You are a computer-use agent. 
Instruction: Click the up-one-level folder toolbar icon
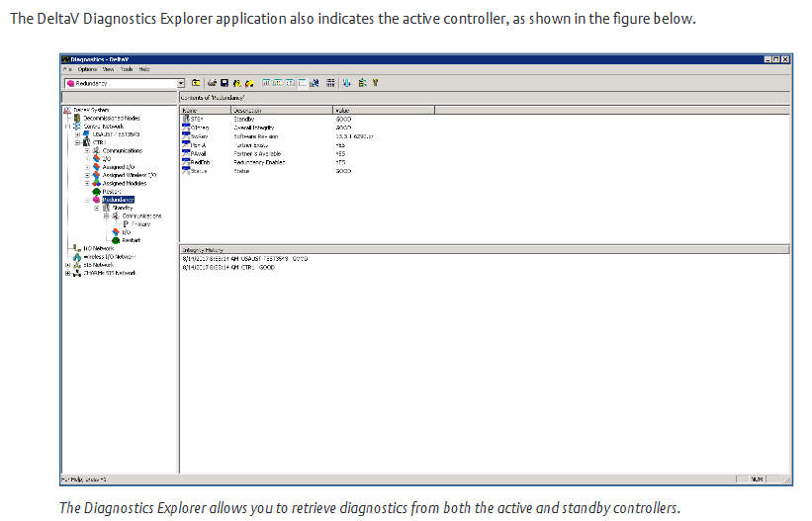click(x=196, y=83)
